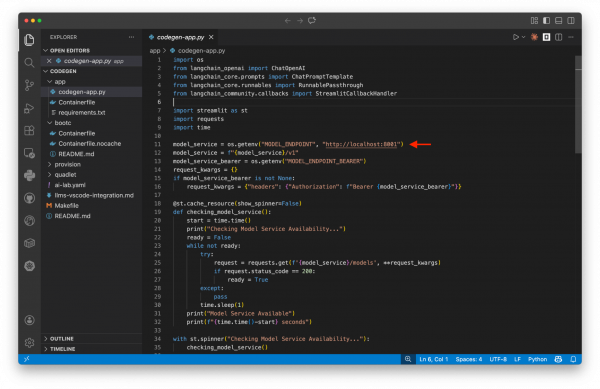Click the remote window status bar icon
Screen dimensions: 600x389
tap(27, 359)
